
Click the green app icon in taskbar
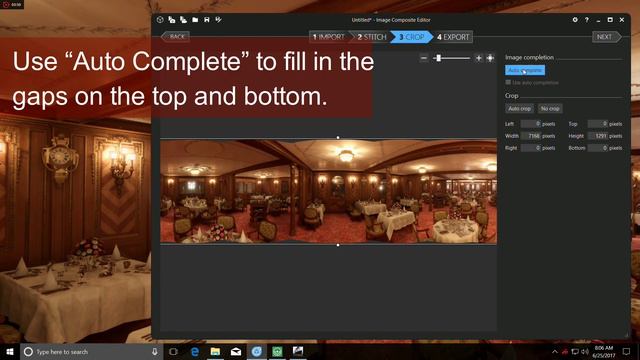[x=277, y=351]
